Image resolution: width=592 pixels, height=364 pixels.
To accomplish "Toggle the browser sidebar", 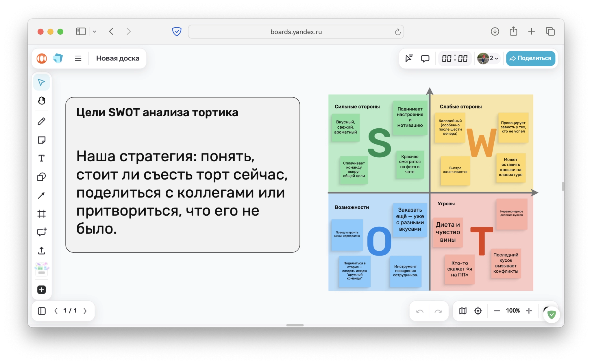I will coord(81,32).
